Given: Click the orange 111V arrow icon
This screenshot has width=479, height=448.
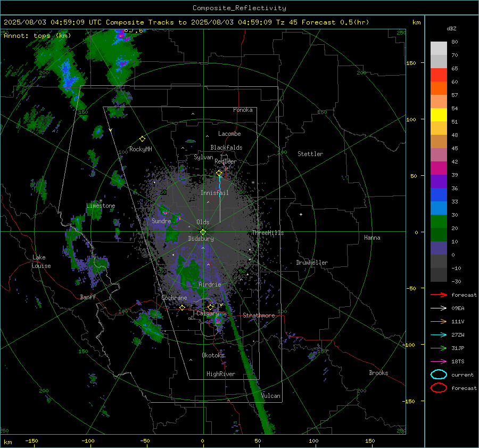Looking at the screenshot, I should click(x=439, y=321).
